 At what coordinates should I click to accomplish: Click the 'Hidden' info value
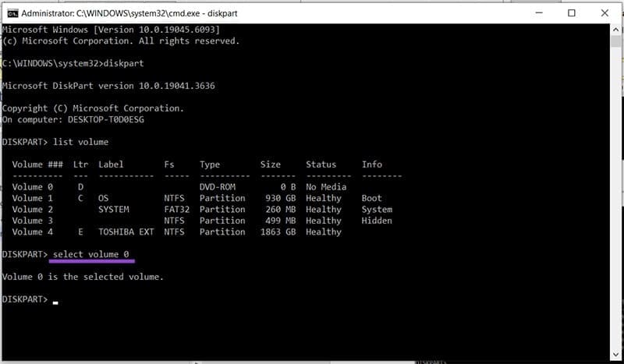[377, 221]
